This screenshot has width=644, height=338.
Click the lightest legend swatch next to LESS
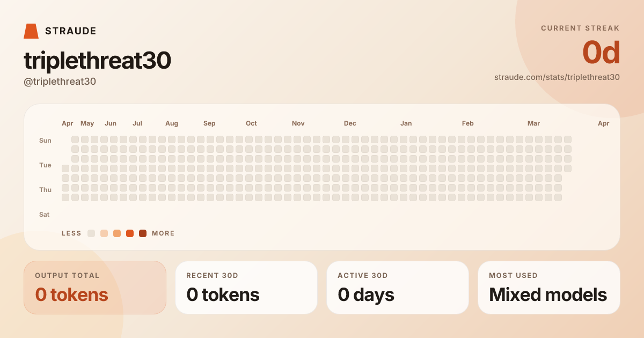tap(91, 233)
